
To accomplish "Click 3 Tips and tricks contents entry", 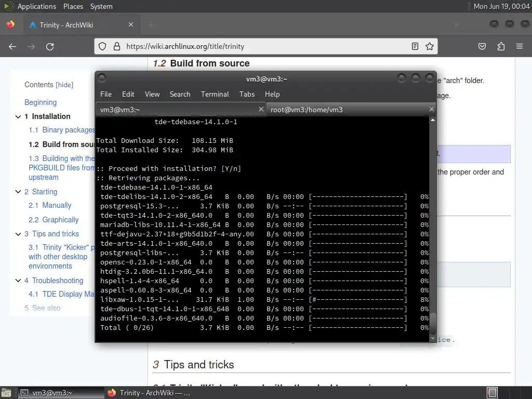I will (x=51, y=234).
